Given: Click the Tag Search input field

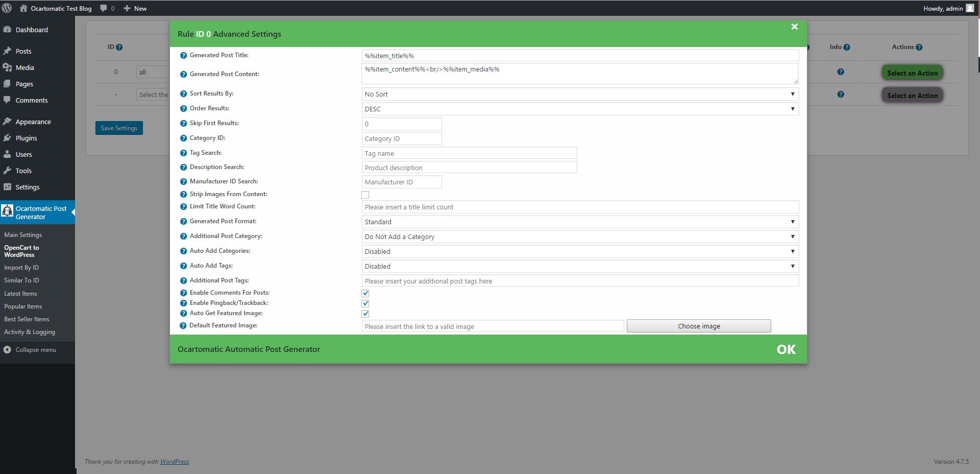Looking at the screenshot, I should 470,153.
